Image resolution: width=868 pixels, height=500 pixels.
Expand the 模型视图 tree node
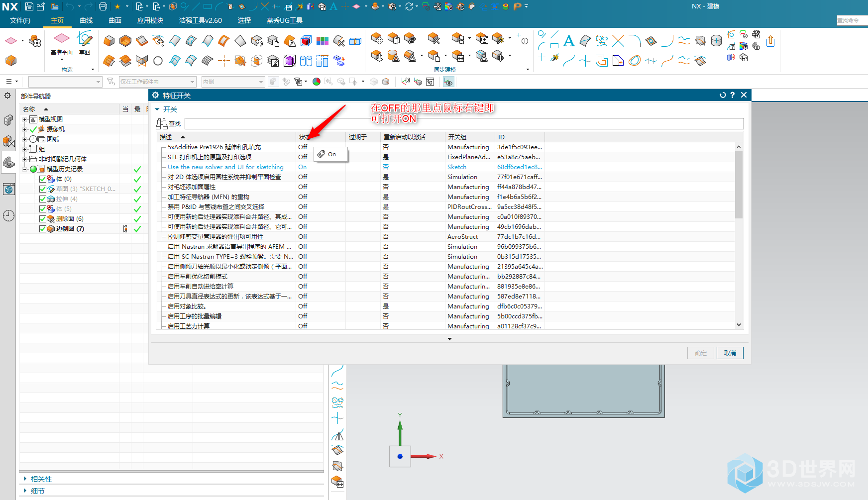[x=24, y=119]
